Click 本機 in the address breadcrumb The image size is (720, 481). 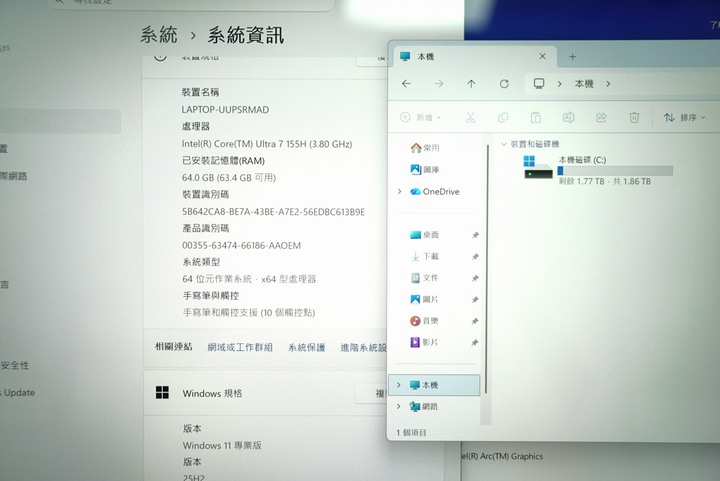pyautogui.click(x=584, y=84)
